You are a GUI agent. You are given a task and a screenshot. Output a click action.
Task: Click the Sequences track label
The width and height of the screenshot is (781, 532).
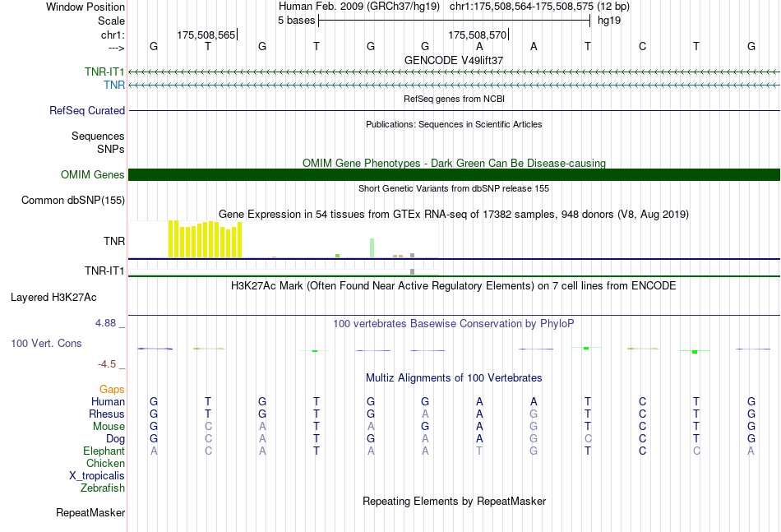(98, 136)
